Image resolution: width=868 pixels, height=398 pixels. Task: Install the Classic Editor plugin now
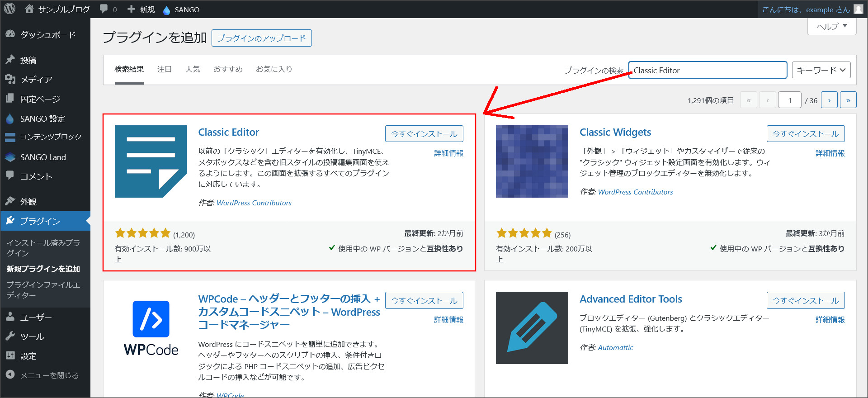point(424,134)
